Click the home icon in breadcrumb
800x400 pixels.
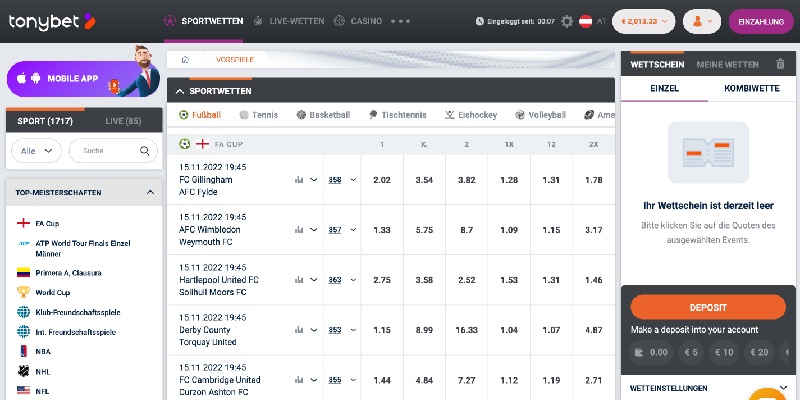click(185, 60)
